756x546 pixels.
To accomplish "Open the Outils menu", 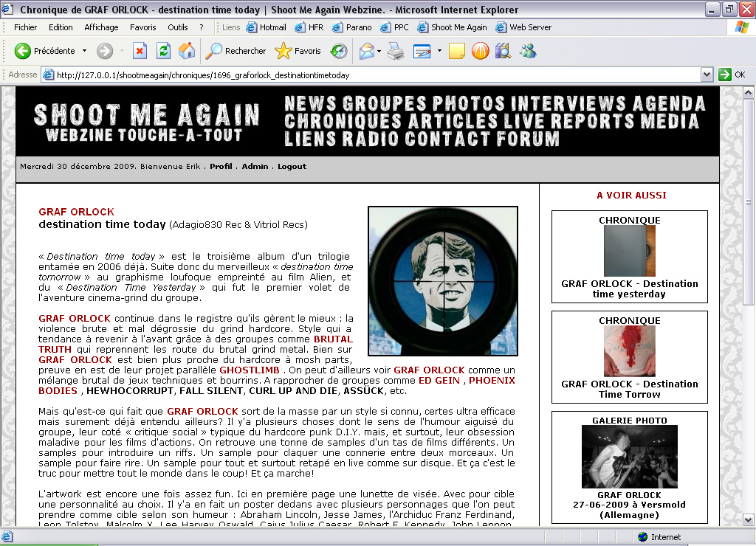I will [177, 27].
